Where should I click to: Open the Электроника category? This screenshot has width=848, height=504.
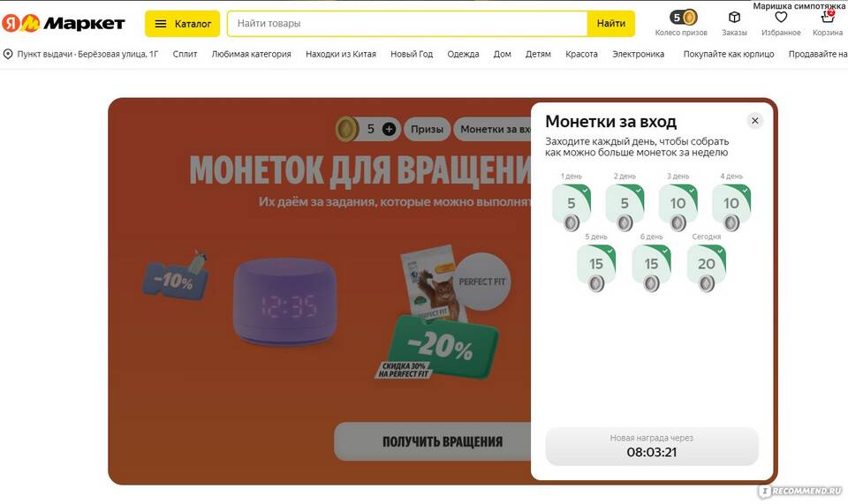[638, 54]
